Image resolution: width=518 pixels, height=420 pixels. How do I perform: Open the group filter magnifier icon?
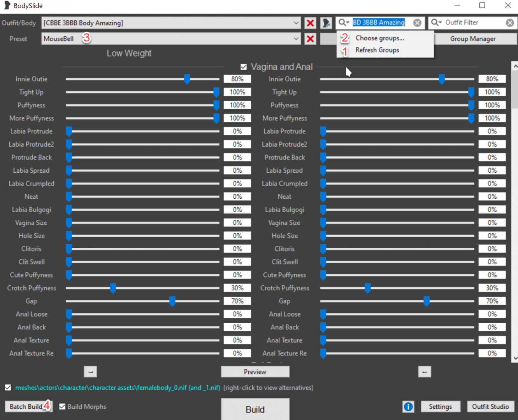pos(343,23)
